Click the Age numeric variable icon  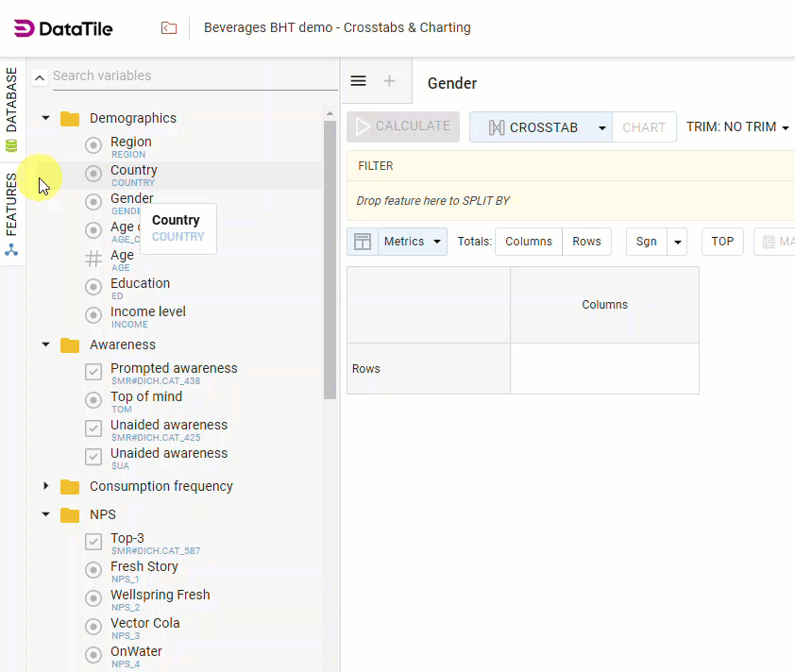[x=93, y=258]
